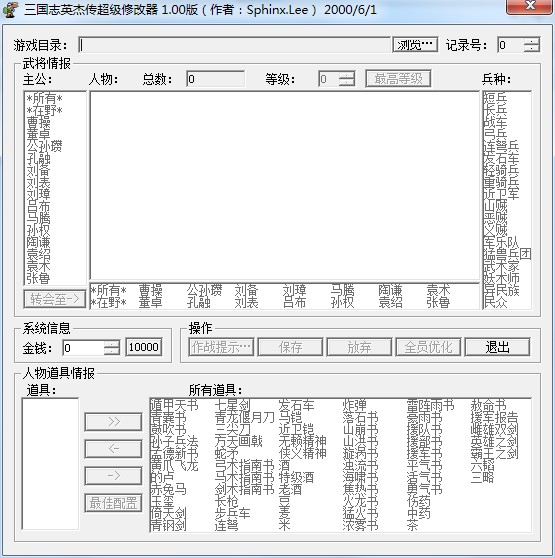Click the 退出 exit button

tap(497, 347)
